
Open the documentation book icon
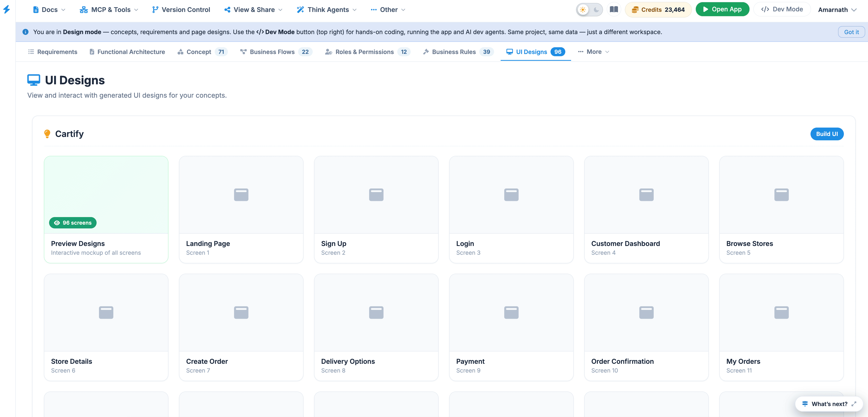(x=614, y=9)
